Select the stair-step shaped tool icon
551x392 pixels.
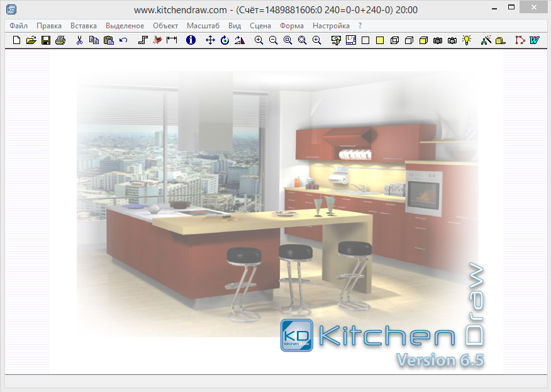143,40
